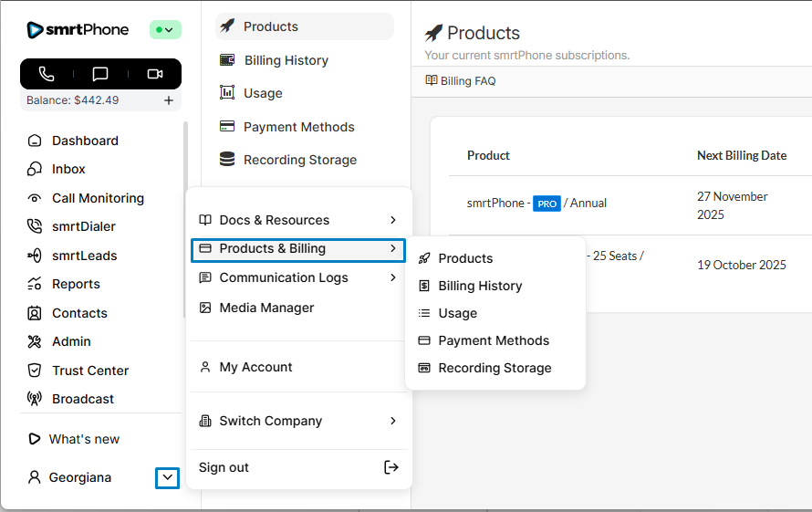The height and width of the screenshot is (512, 812).
Task: Click What's new in the sidebar
Action: click(x=83, y=439)
